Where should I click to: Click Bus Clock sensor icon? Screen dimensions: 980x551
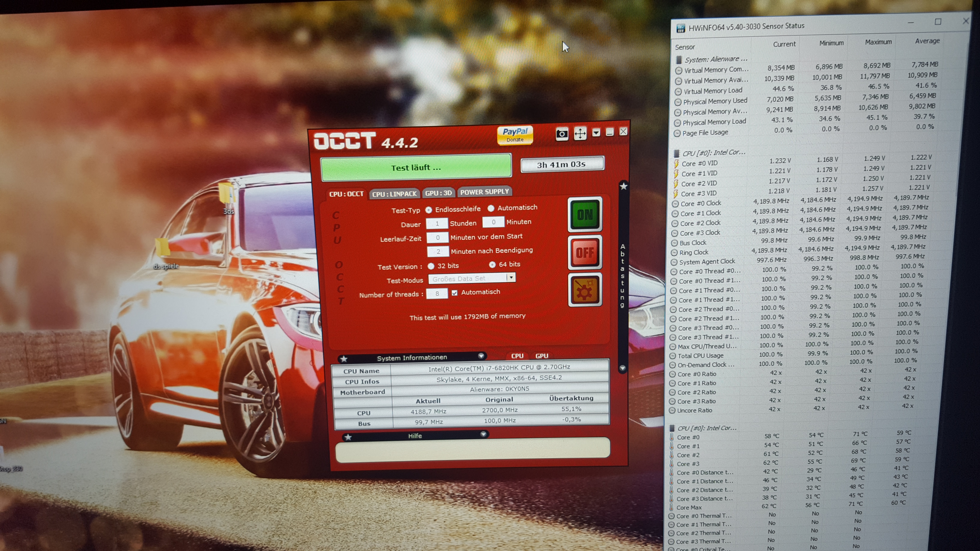click(x=674, y=243)
